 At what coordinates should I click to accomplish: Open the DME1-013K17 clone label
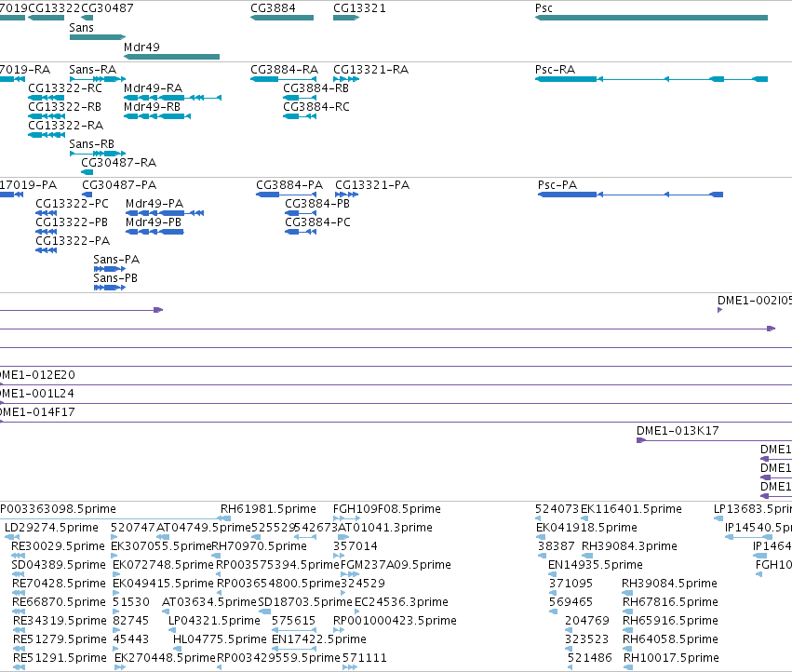click(678, 431)
